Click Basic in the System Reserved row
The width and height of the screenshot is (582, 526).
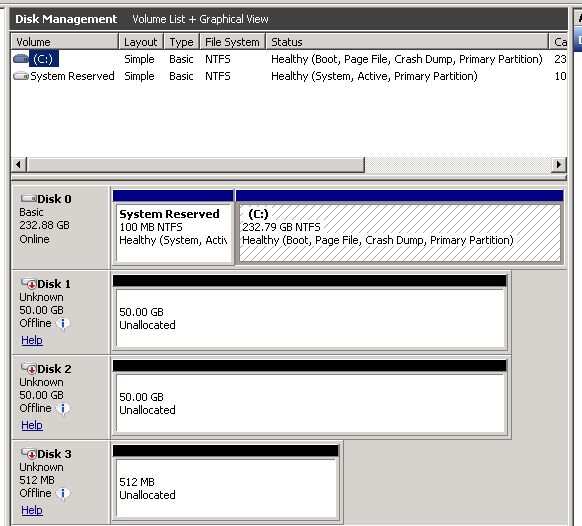[181, 76]
